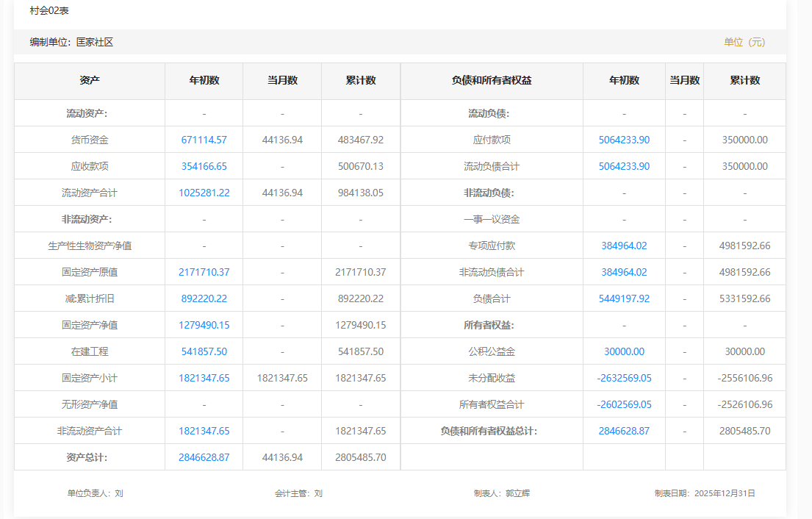The width and height of the screenshot is (812, 519).
Task: Click the 在建工程 年初数 link 541857.50
Action: coord(204,351)
